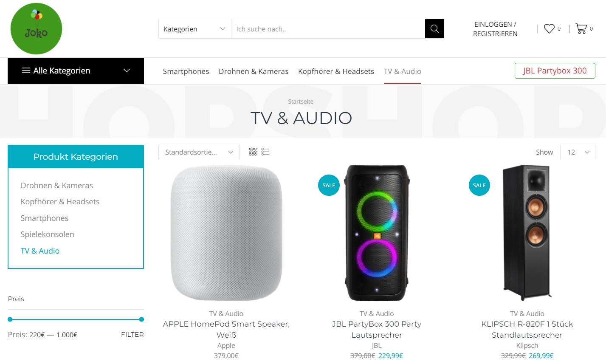606x364 pixels.
Task: Expand the Kategorien search dropdown
Action: [x=195, y=29]
